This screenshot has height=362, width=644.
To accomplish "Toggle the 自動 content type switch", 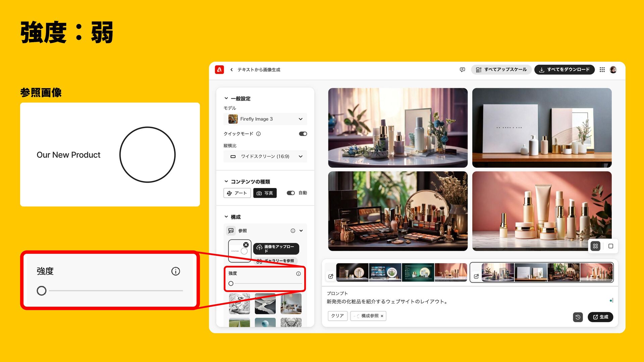I will click(291, 193).
